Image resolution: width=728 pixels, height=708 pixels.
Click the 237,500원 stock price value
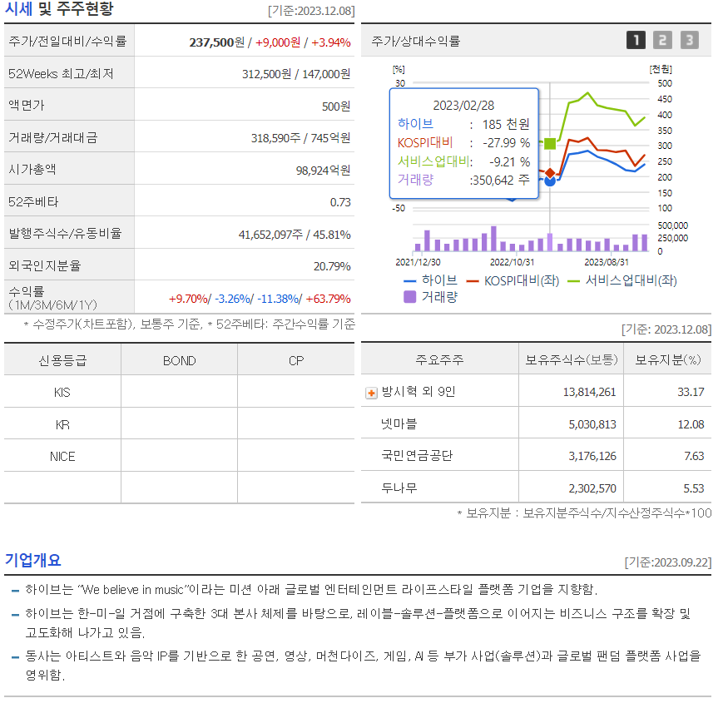coord(217,42)
